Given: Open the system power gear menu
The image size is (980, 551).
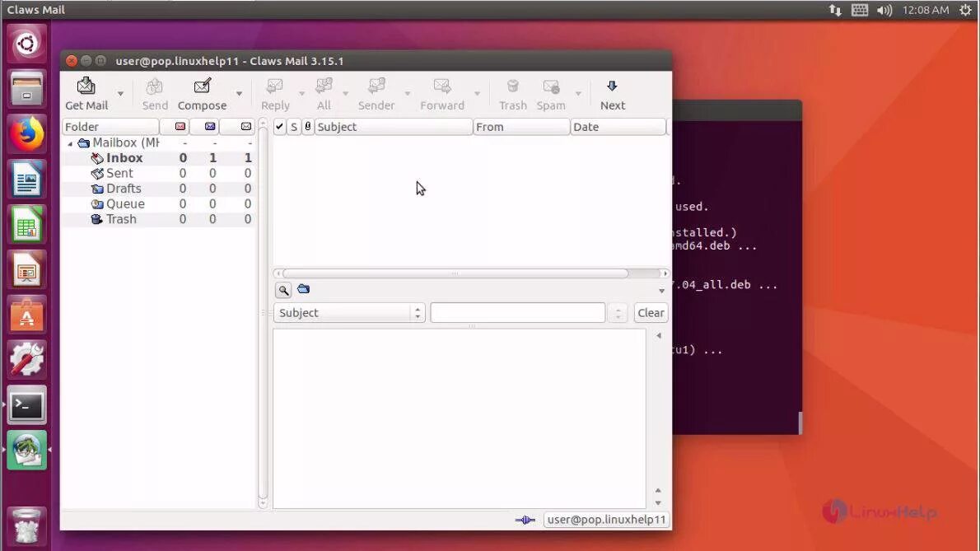Looking at the screenshot, I should (x=966, y=10).
